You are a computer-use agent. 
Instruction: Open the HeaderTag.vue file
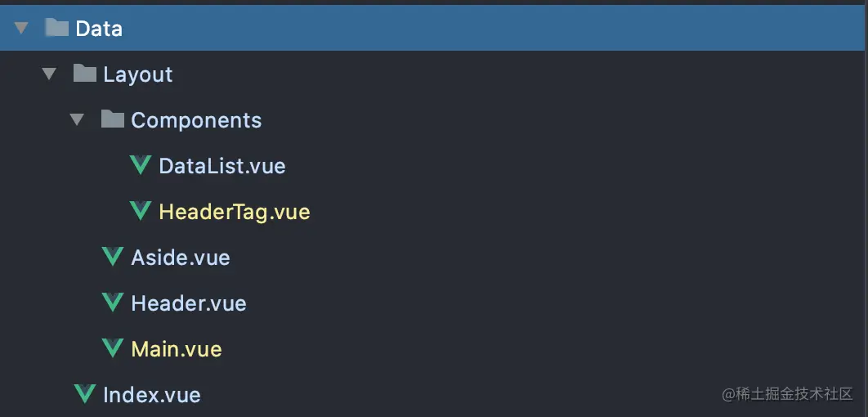pos(235,212)
